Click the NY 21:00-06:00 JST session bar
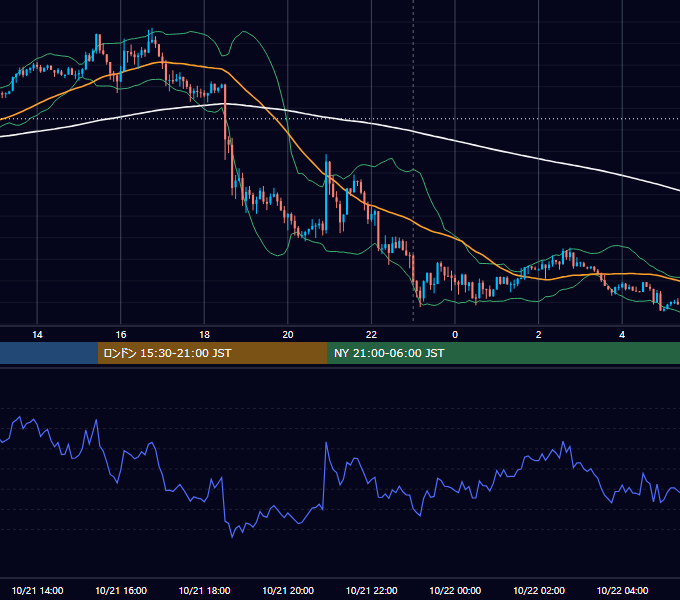This screenshot has width=680, height=600. pyautogui.click(x=503, y=353)
